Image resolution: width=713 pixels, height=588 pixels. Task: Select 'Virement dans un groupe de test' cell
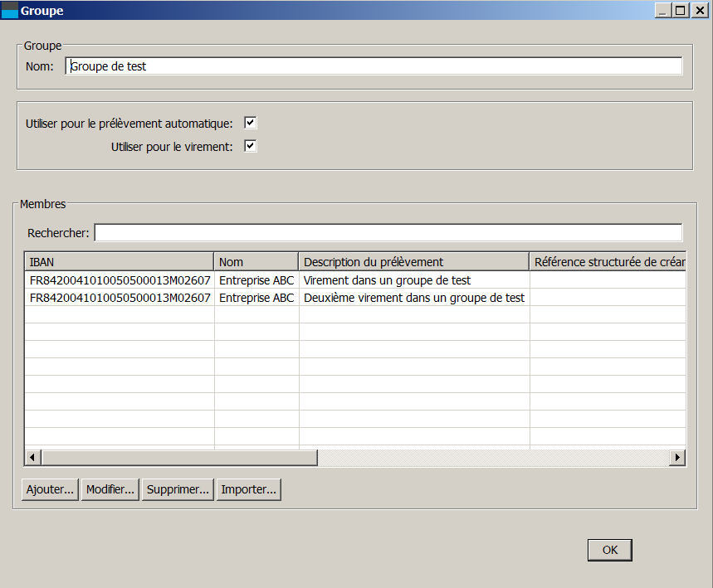tap(414, 280)
